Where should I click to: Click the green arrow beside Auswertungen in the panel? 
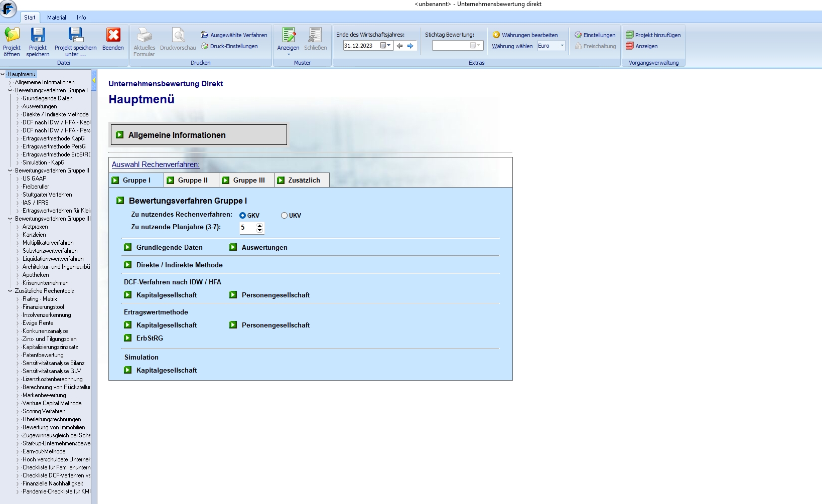click(233, 247)
